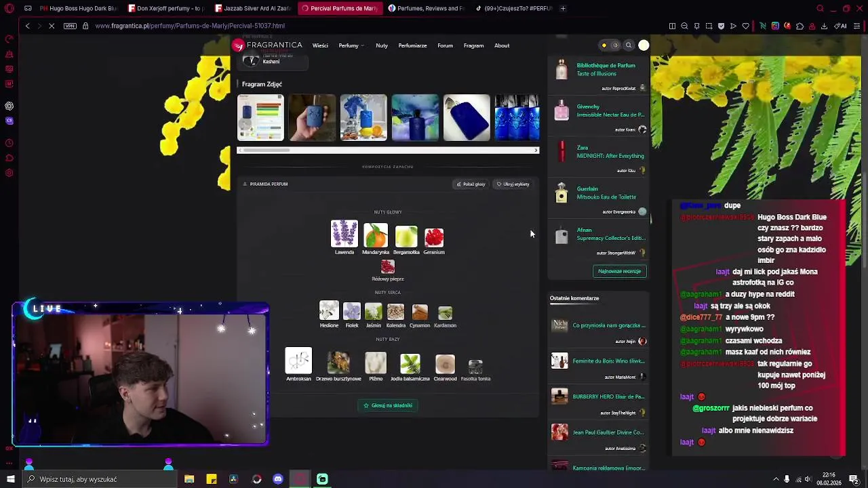Open the Mandarynka note icon

coord(375,235)
